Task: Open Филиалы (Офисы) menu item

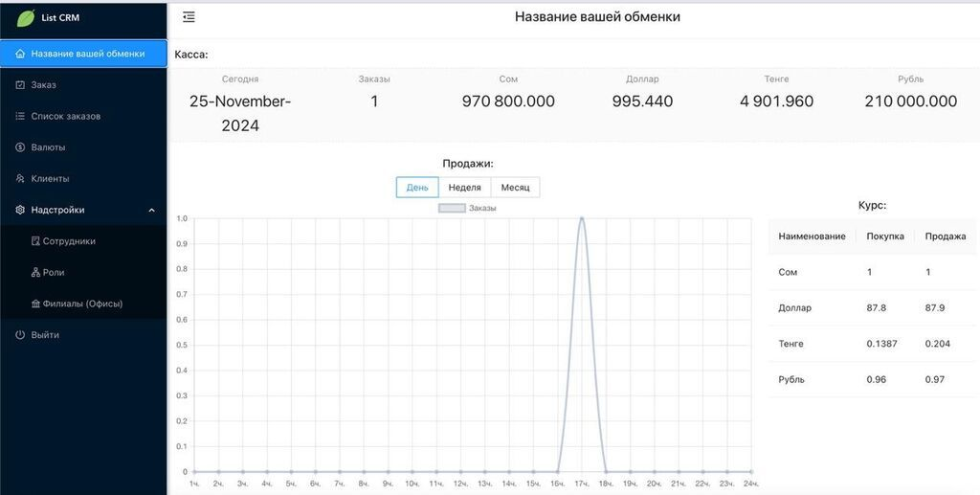Action: pyautogui.click(x=82, y=304)
